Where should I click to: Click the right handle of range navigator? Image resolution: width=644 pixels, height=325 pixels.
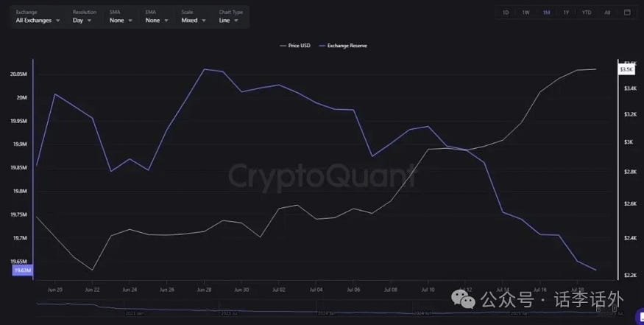pyautogui.click(x=615, y=308)
